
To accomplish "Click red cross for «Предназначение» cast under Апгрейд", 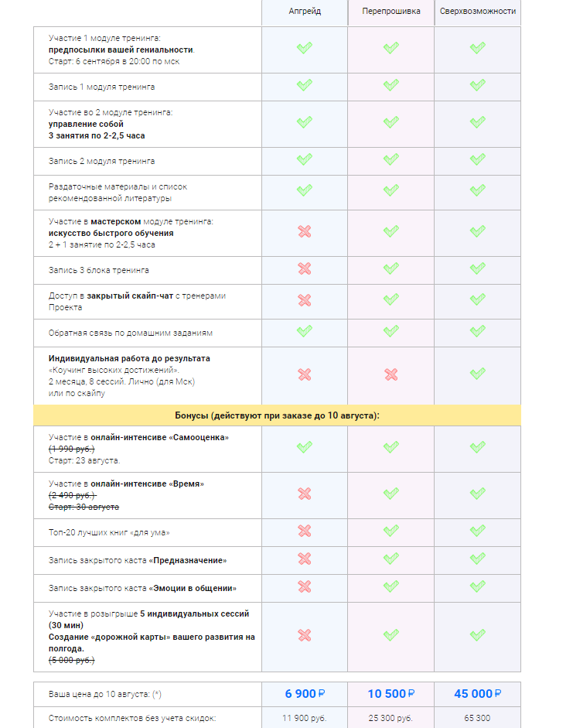I will pos(305,559).
